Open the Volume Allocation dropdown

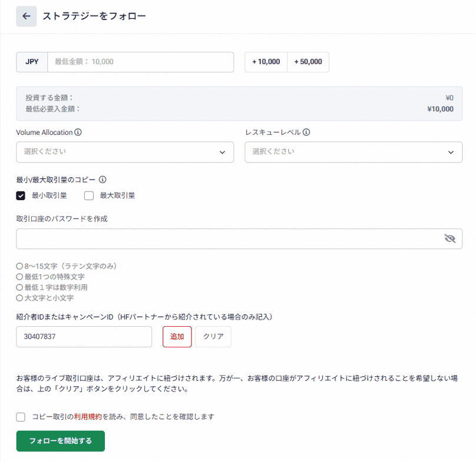[125, 152]
